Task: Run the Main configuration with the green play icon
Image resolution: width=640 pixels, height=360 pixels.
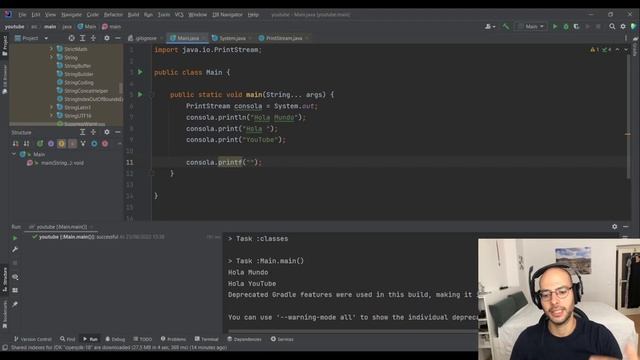Action: click(x=555, y=27)
